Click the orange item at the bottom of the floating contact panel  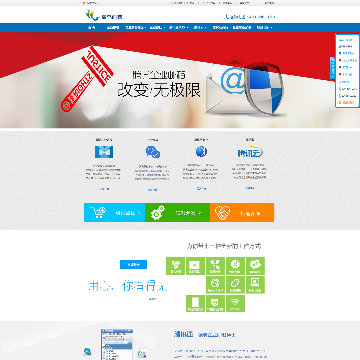tap(346, 102)
